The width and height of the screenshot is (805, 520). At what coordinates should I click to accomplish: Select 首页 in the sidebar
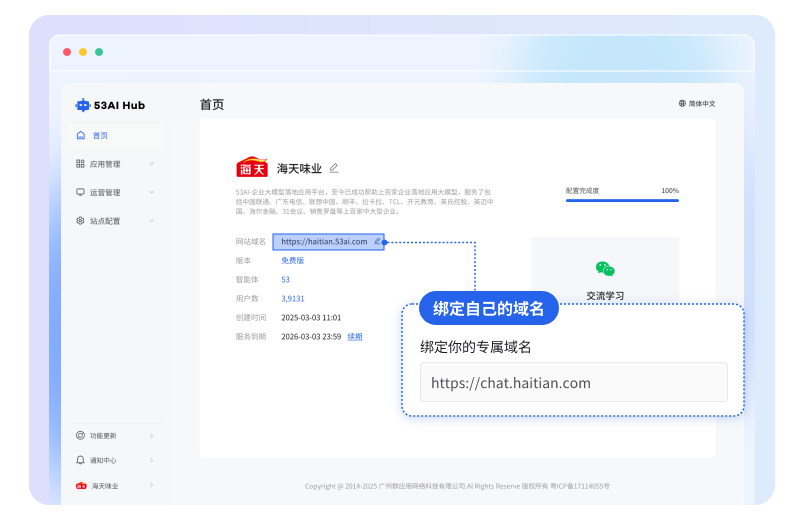100,135
